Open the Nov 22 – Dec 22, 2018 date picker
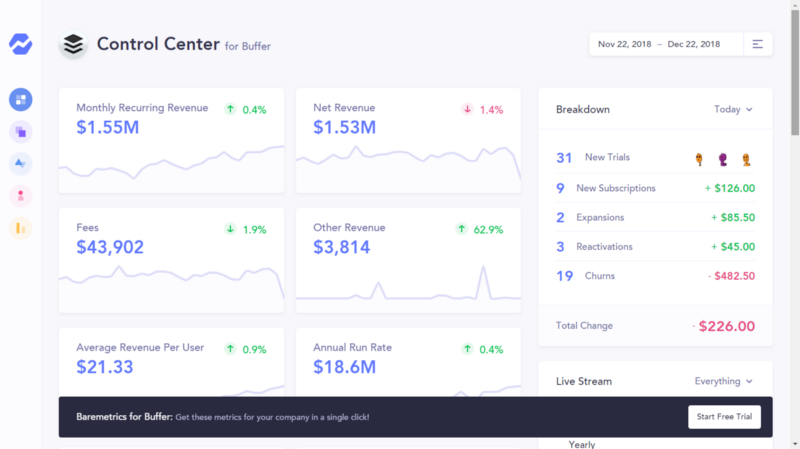Screen dimensions: 800x449 (x=666, y=44)
